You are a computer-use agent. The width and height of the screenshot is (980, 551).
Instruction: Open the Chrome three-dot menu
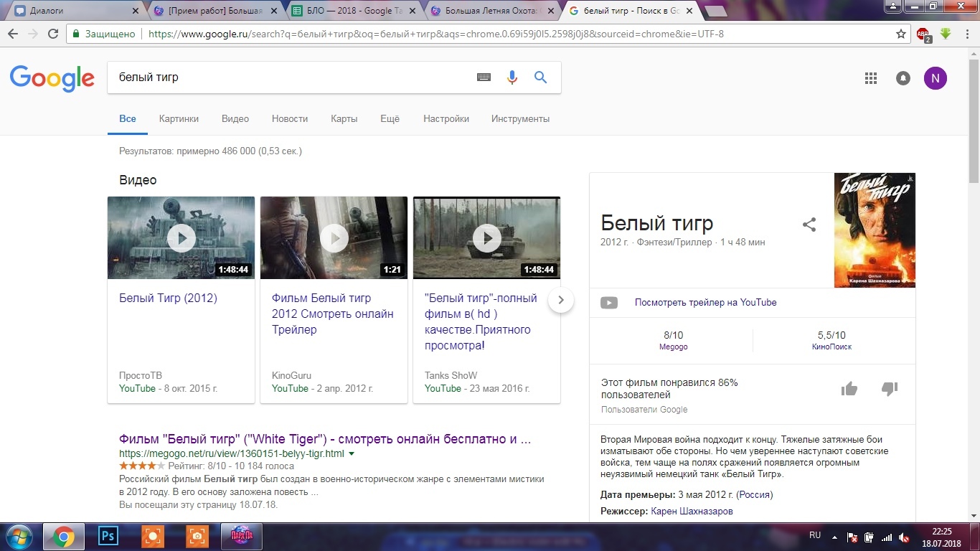966,34
